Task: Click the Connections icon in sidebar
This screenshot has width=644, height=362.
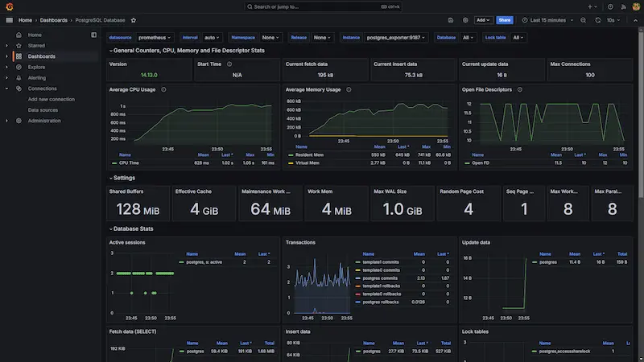Action: 19,88
